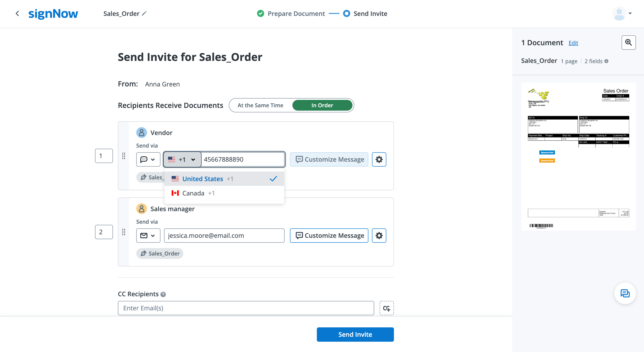Click the CC Recipients email input field
The height and width of the screenshot is (352, 644).
click(246, 308)
